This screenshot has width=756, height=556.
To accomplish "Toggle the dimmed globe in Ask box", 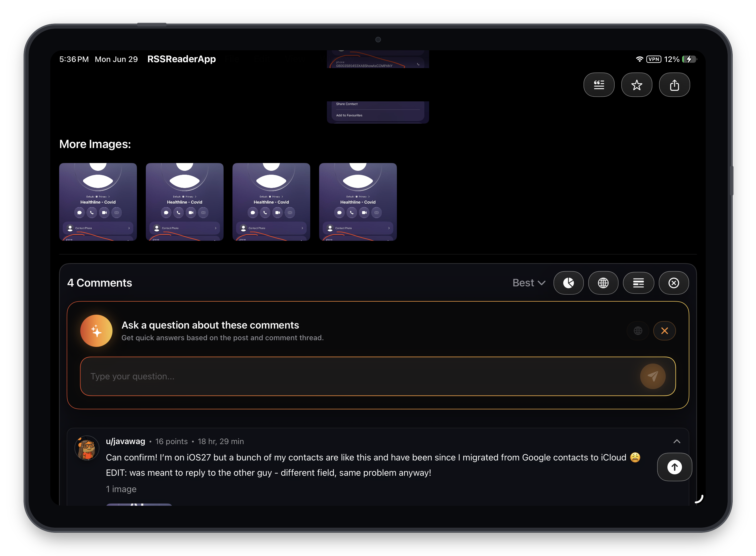I will [x=637, y=330].
